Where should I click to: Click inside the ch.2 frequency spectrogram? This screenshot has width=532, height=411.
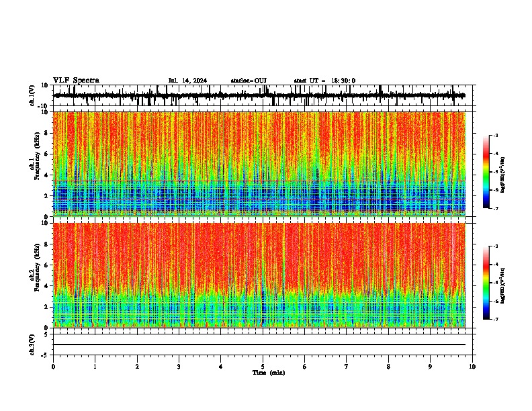click(x=259, y=275)
